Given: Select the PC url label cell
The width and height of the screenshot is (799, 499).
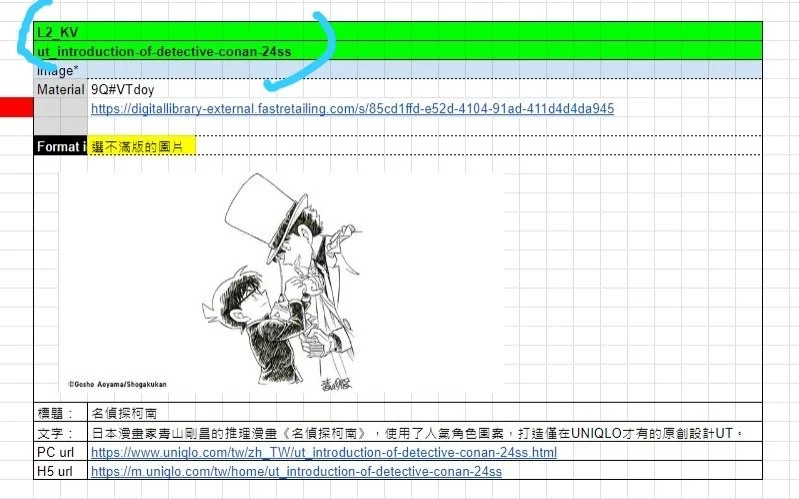Looking at the screenshot, I should (61, 452).
